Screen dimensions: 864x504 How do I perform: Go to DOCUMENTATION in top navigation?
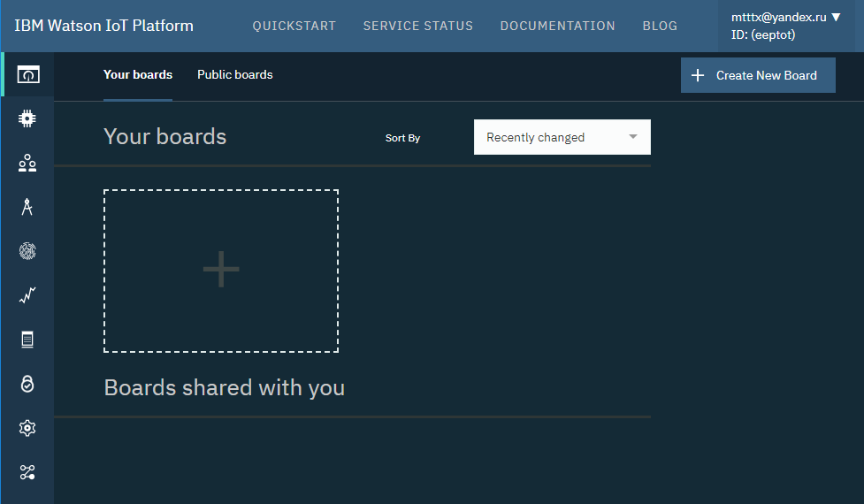click(x=557, y=26)
